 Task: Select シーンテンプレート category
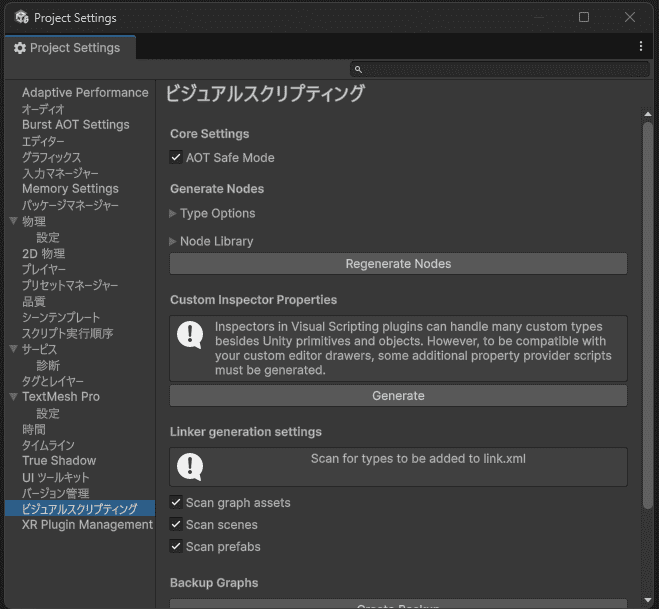pyautogui.click(x=61, y=317)
